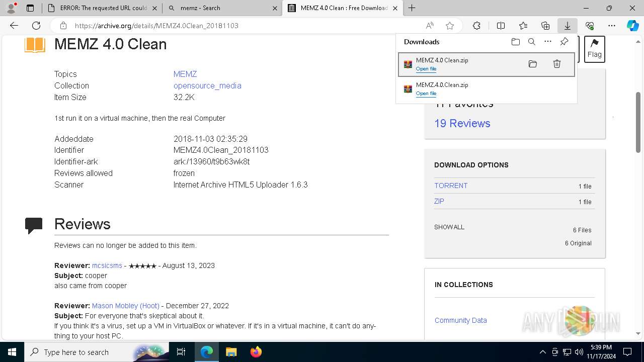Select the TORRENT download option
The image size is (644, 362).
[x=451, y=186]
